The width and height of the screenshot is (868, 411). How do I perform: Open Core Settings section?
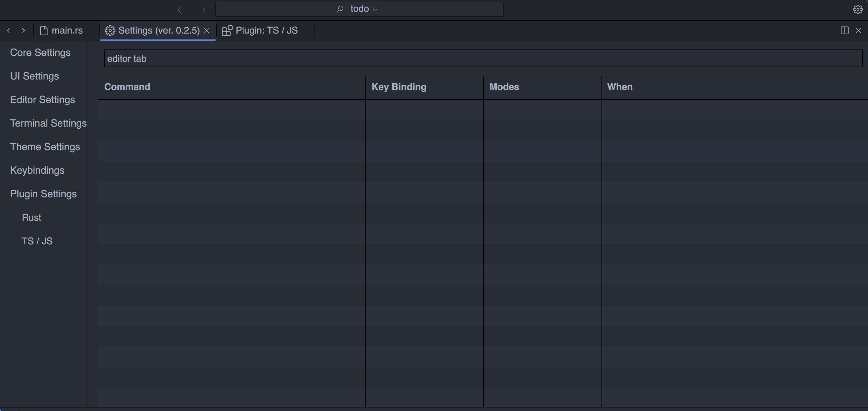click(x=40, y=53)
